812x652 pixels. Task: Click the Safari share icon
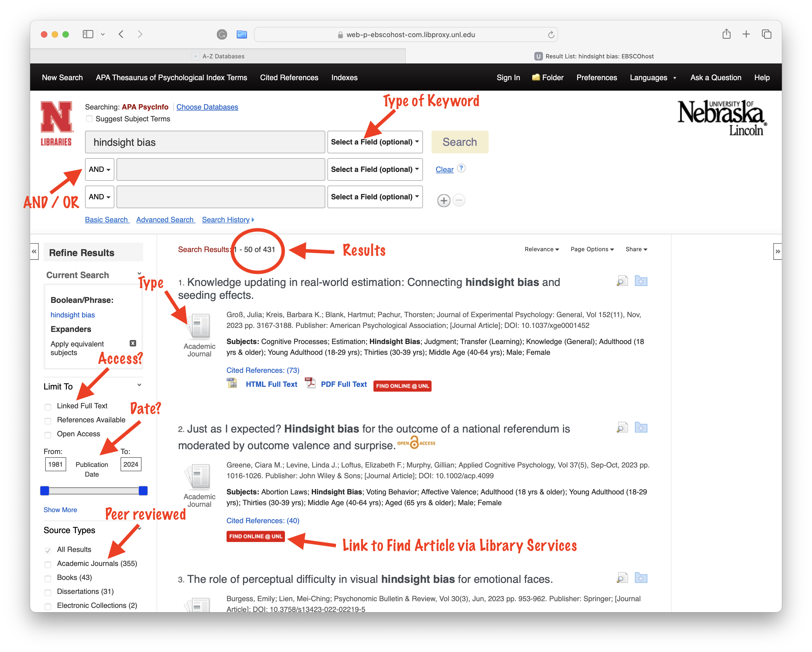click(726, 34)
